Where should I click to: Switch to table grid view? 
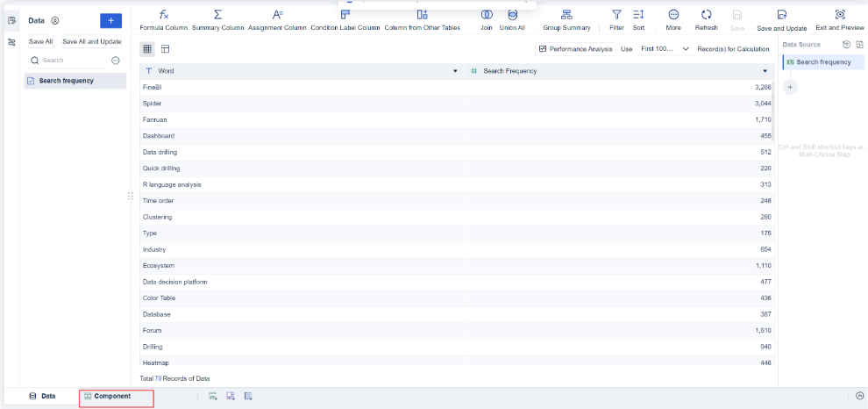tap(147, 49)
